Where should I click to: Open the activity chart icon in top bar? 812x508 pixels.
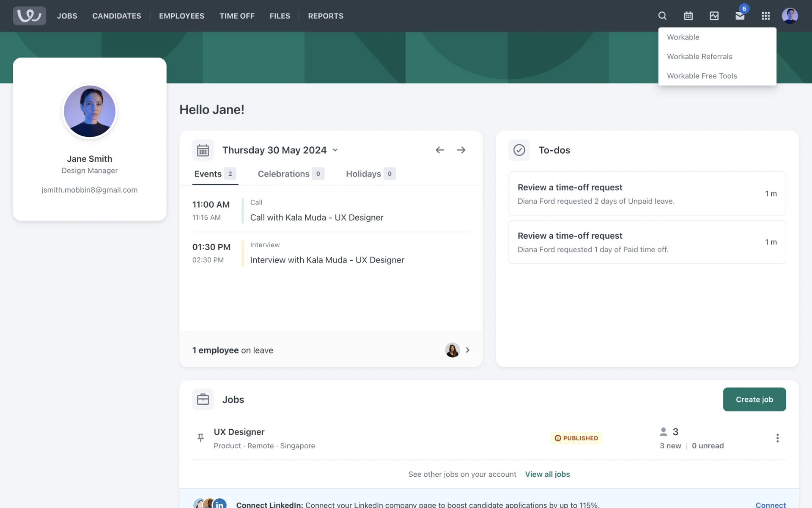coord(714,16)
